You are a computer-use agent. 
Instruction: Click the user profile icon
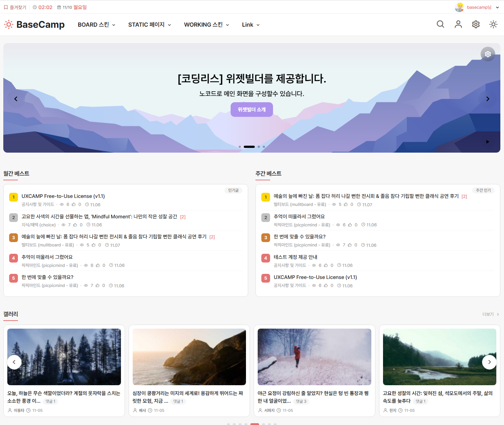point(458,24)
